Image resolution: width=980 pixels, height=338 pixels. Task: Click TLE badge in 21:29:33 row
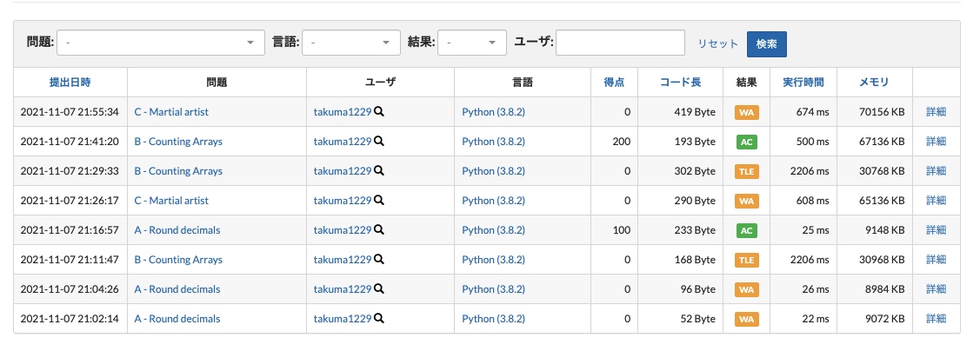746,171
